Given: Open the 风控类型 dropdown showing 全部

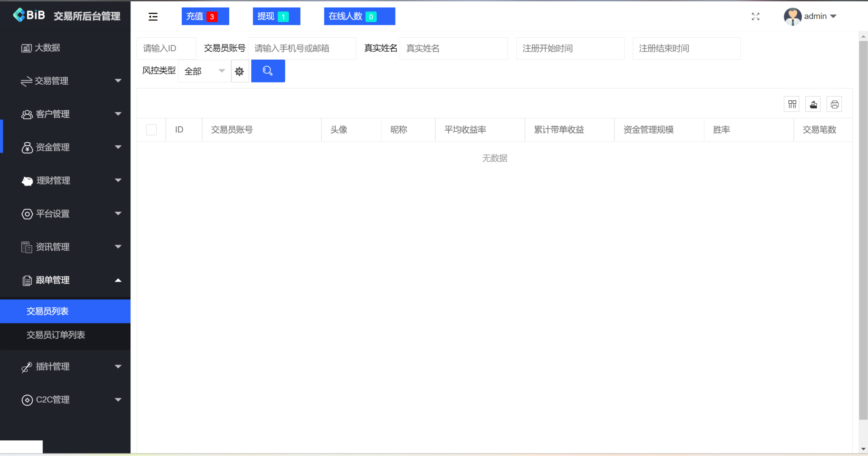Looking at the screenshot, I should pyautogui.click(x=203, y=71).
